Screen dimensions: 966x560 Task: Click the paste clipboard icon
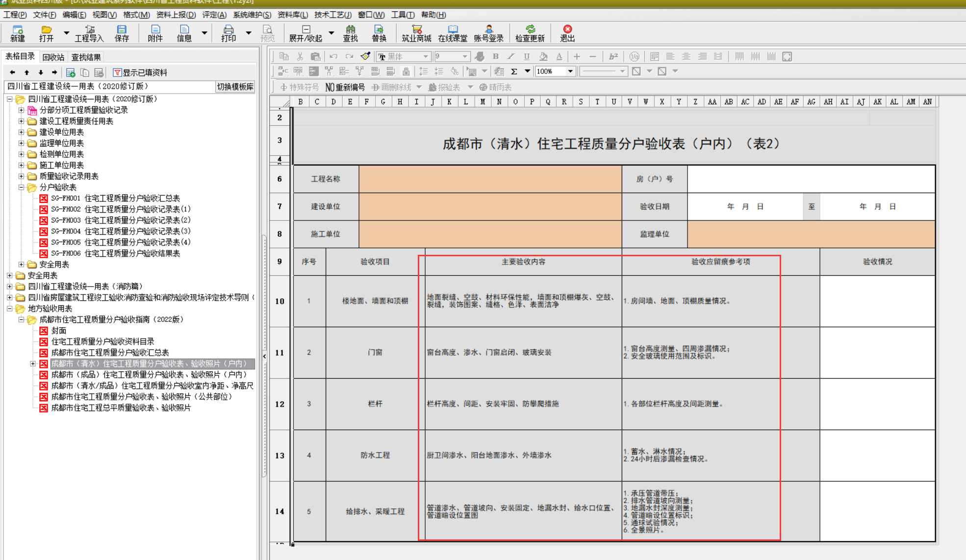(x=316, y=57)
